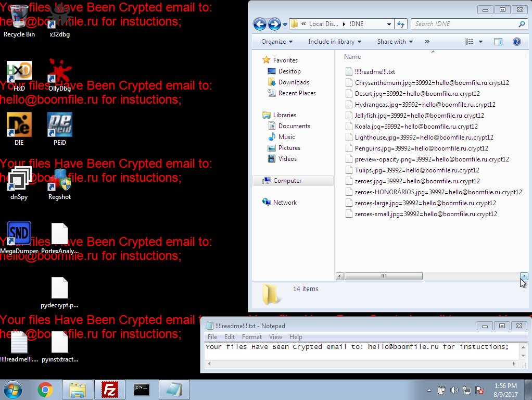Select Favorites in the navigation pane
This screenshot has width=532, height=400.
pos(285,60)
